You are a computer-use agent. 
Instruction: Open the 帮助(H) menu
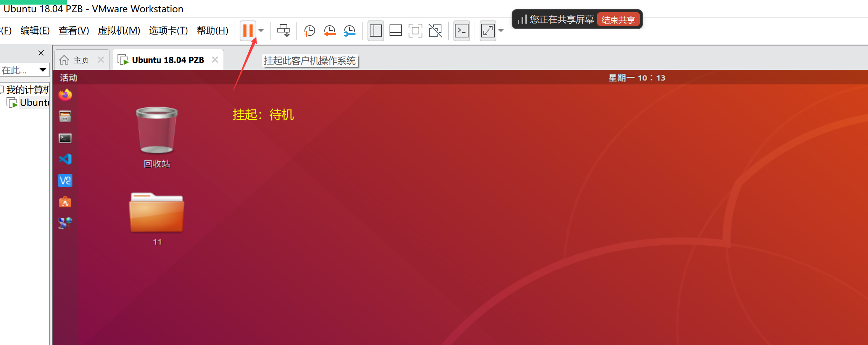213,31
